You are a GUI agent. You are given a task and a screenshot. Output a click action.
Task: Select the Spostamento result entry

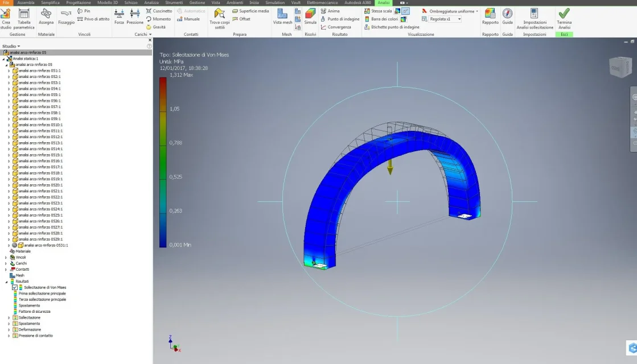pyautogui.click(x=29, y=305)
